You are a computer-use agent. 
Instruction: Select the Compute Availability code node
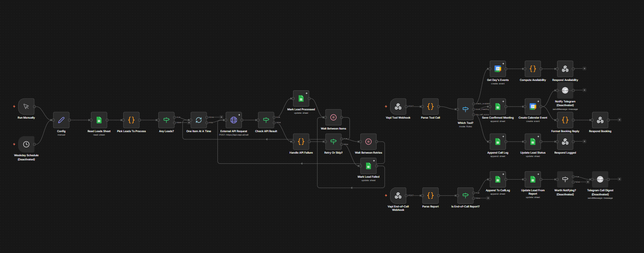[x=533, y=69]
